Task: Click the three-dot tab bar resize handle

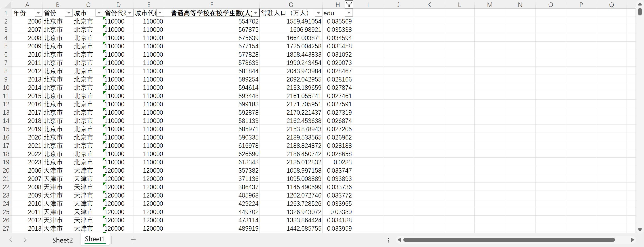Action: coord(388,240)
